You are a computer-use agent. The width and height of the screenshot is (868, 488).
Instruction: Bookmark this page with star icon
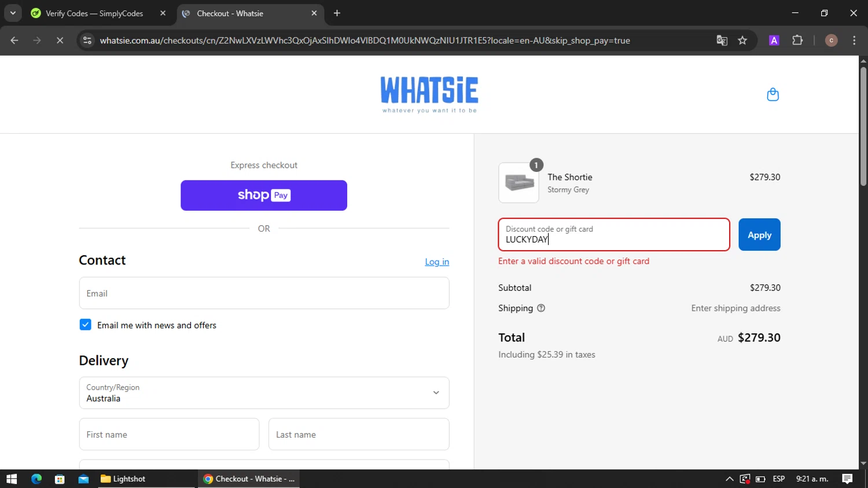pyautogui.click(x=742, y=41)
